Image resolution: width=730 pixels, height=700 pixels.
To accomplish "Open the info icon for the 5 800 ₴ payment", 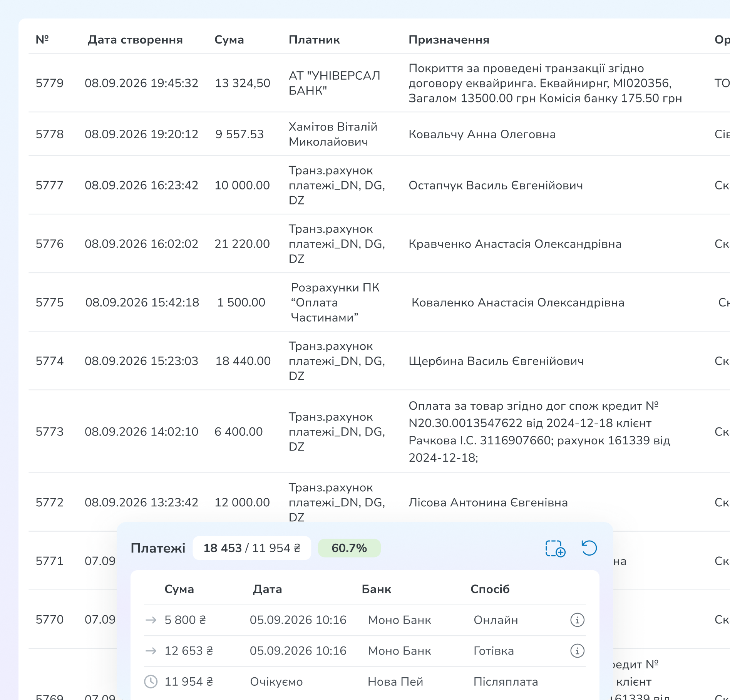I will (x=577, y=620).
